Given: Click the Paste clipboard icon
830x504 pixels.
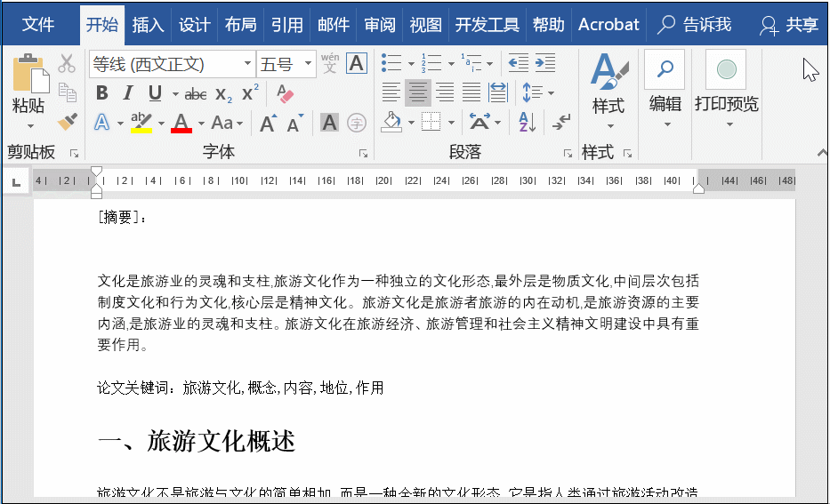Looking at the screenshot, I should [x=31, y=74].
